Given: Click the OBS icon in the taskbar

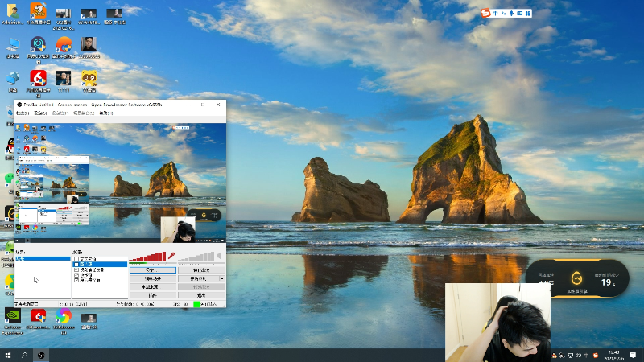Looking at the screenshot, I should (x=41, y=355).
